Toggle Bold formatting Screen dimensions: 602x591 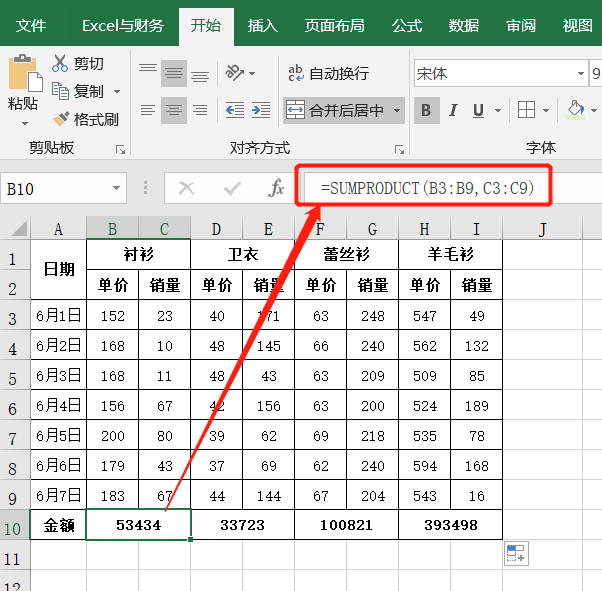(x=427, y=110)
